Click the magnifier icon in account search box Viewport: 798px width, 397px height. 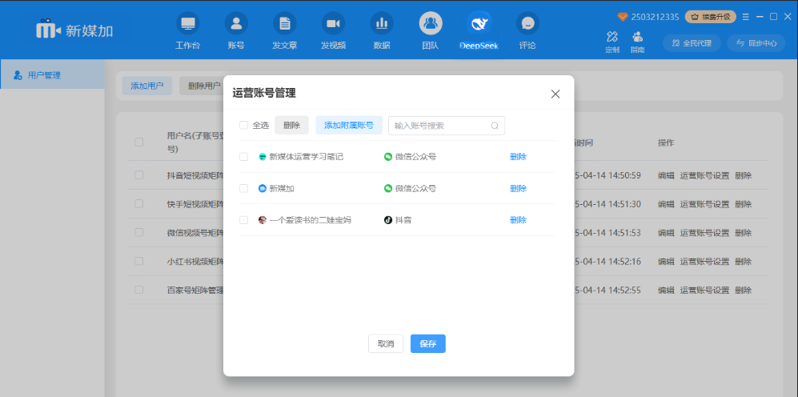494,126
